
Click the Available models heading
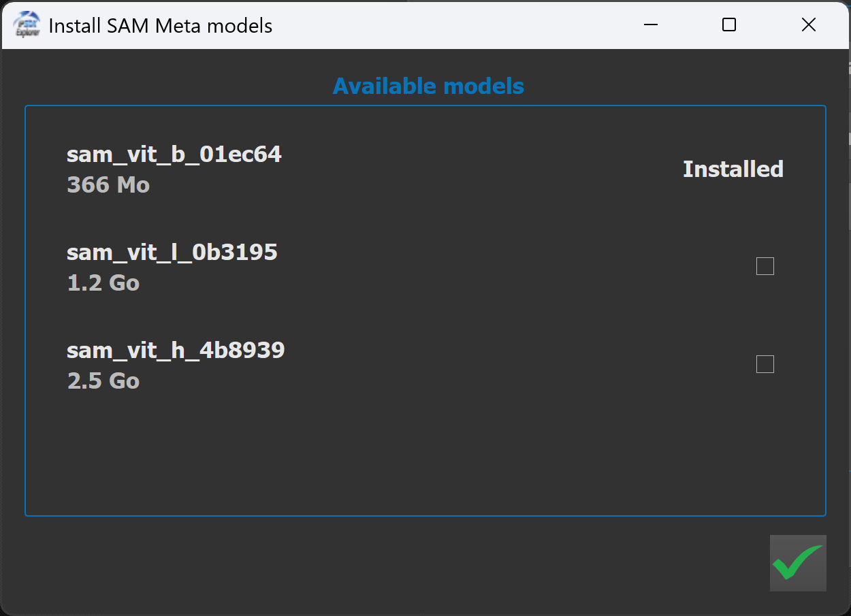(428, 86)
